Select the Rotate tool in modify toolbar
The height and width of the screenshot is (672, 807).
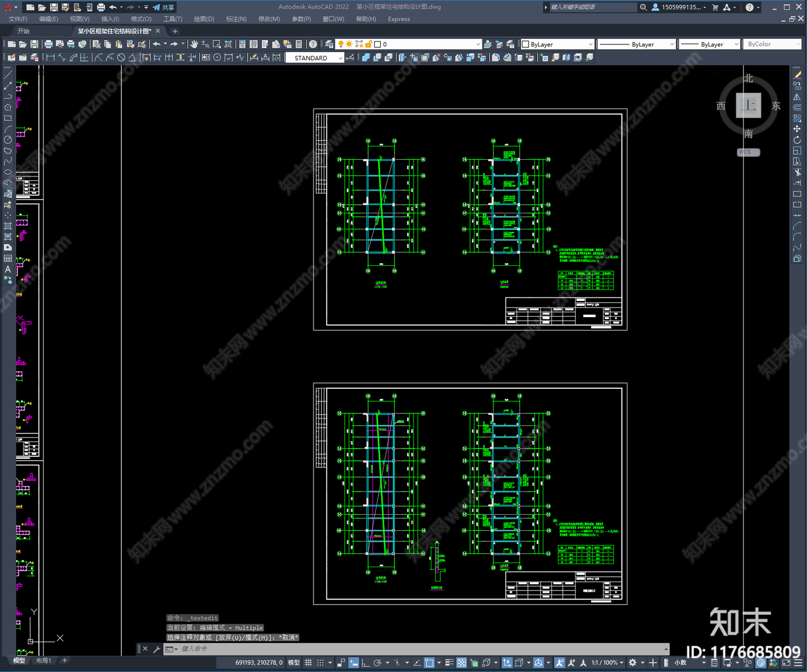point(797,140)
